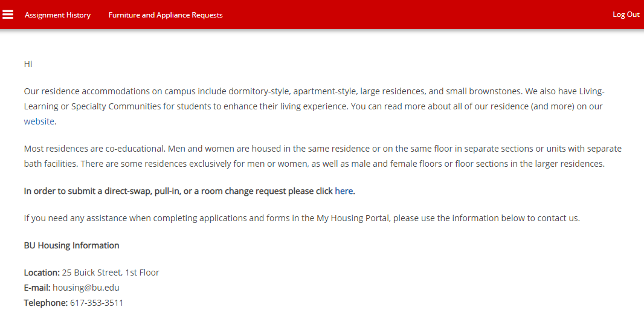Click 'here' link for room change request
644x313 pixels.
[x=344, y=191]
